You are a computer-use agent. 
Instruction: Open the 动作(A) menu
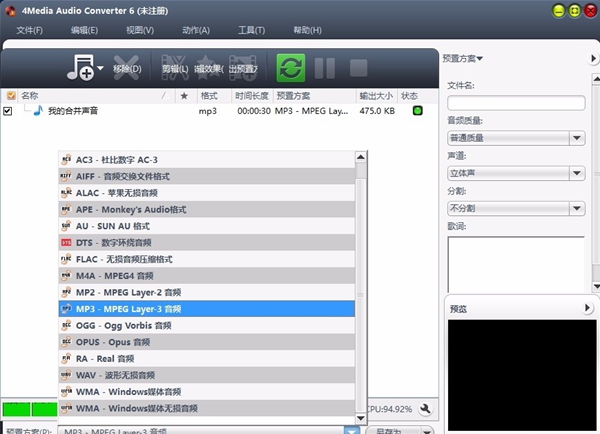(x=196, y=30)
